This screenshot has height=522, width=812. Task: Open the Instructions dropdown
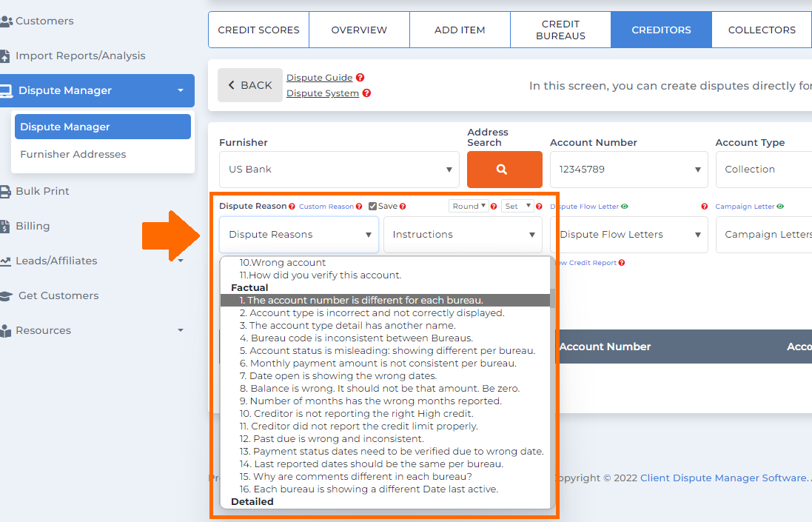coord(462,234)
